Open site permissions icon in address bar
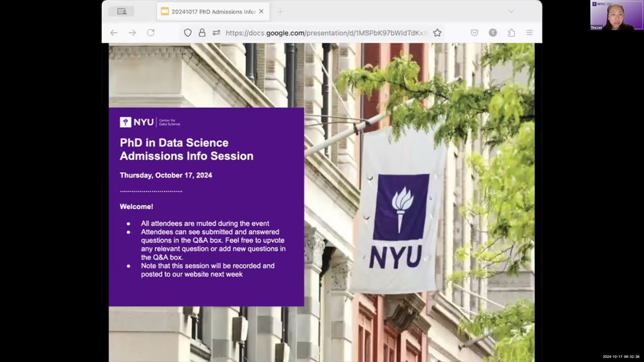Screen dimensions: 644x362 (x=216, y=33)
